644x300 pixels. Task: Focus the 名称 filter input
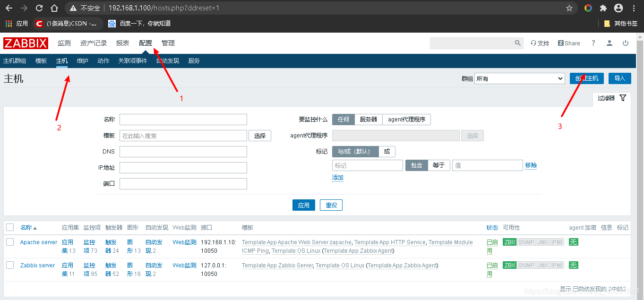click(x=183, y=119)
